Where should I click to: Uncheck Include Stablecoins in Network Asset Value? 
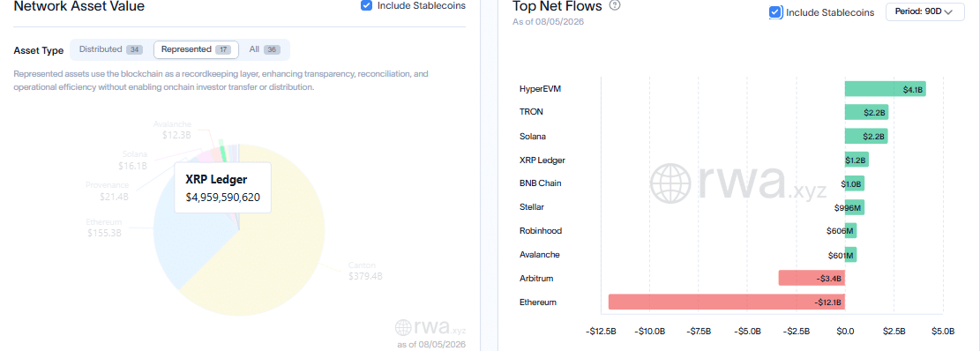coord(367,5)
